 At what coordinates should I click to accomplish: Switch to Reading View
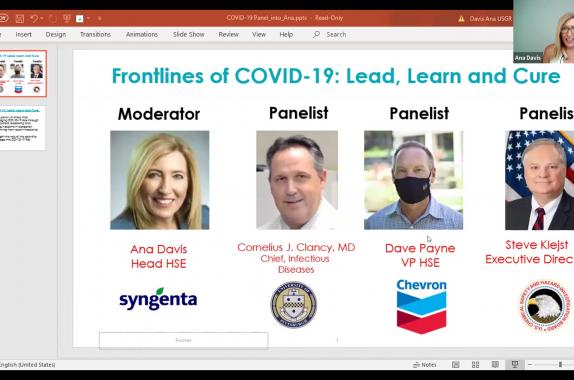coord(495,364)
